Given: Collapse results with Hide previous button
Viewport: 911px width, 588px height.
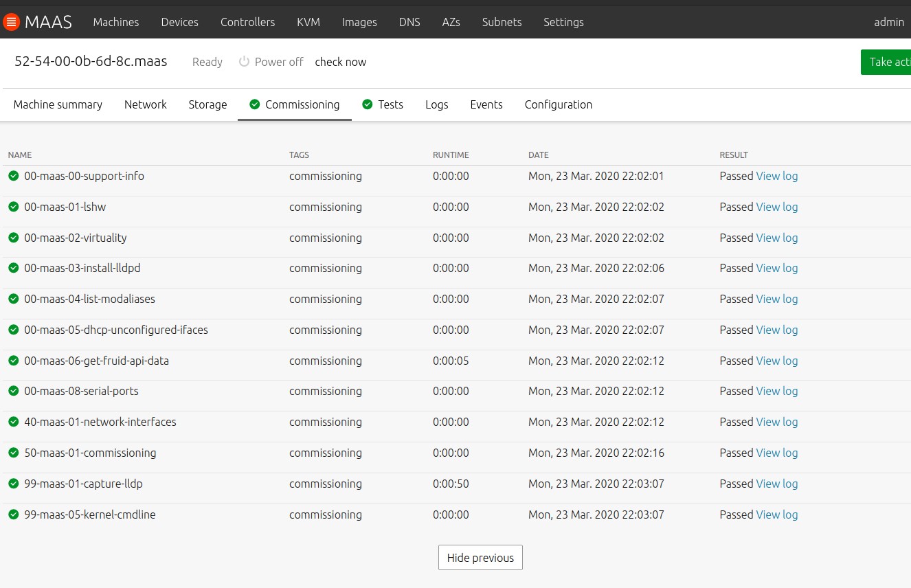Looking at the screenshot, I should tap(480, 558).
